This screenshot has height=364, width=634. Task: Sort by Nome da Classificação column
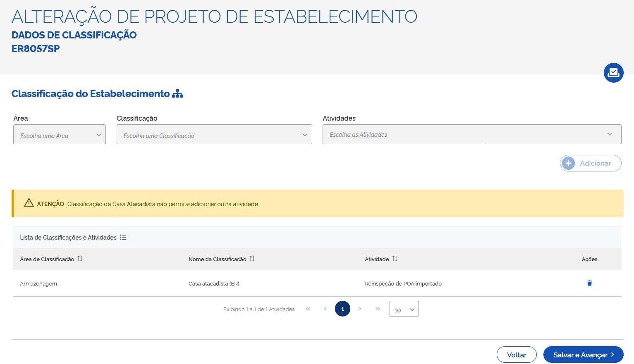pyautogui.click(x=252, y=259)
